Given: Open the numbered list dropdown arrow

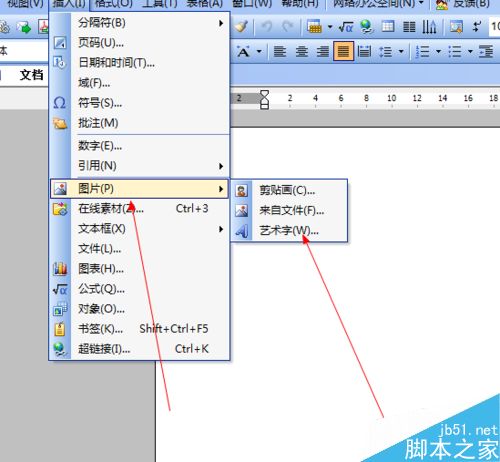Looking at the screenshot, I should (x=439, y=52).
